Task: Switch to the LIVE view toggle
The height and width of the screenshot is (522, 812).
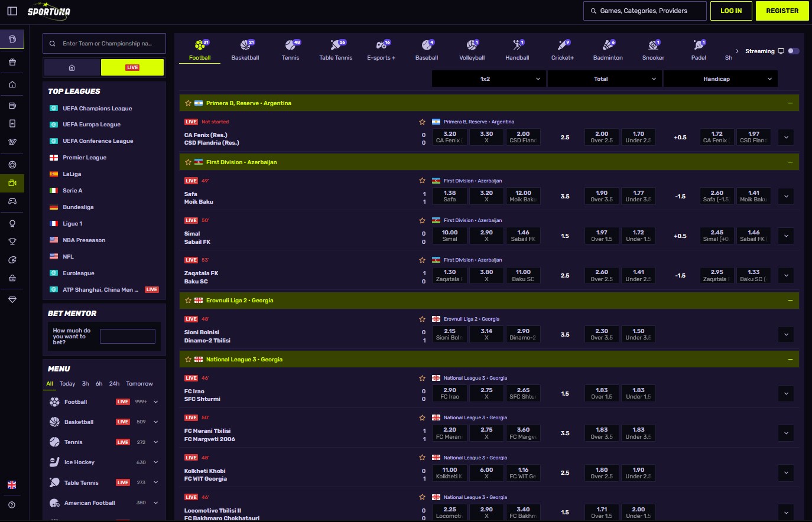Action: tap(132, 67)
